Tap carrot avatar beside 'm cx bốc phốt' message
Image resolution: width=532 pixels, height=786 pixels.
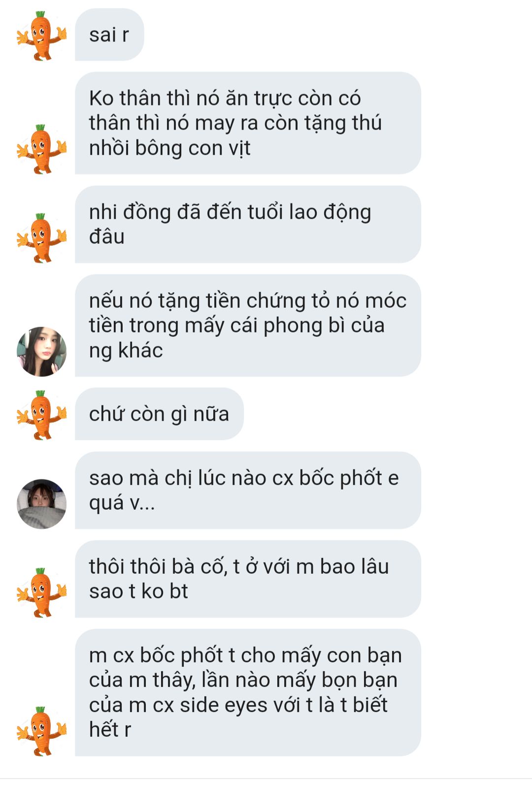coord(41,731)
